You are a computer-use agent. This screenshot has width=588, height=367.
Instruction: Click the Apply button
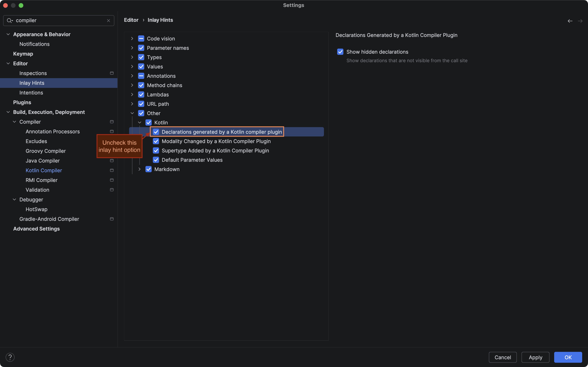[535, 357]
